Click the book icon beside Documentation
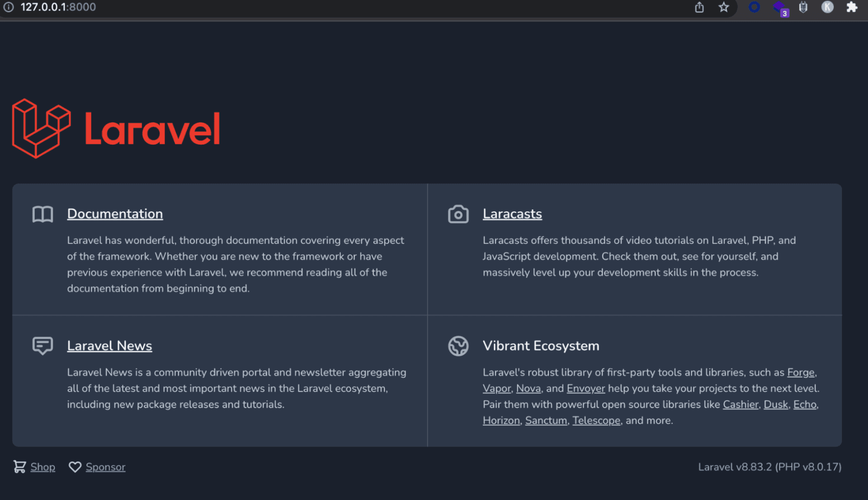 tap(42, 214)
